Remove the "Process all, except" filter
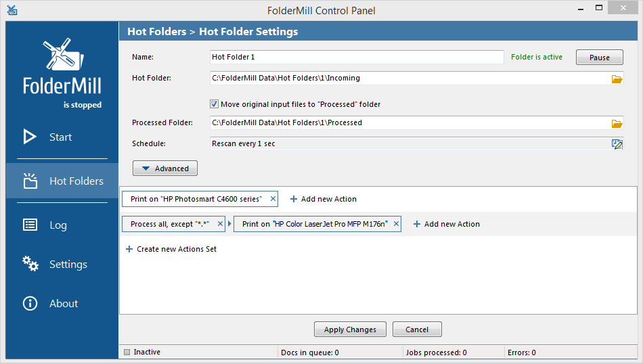The height and width of the screenshot is (364, 643). tap(220, 224)
